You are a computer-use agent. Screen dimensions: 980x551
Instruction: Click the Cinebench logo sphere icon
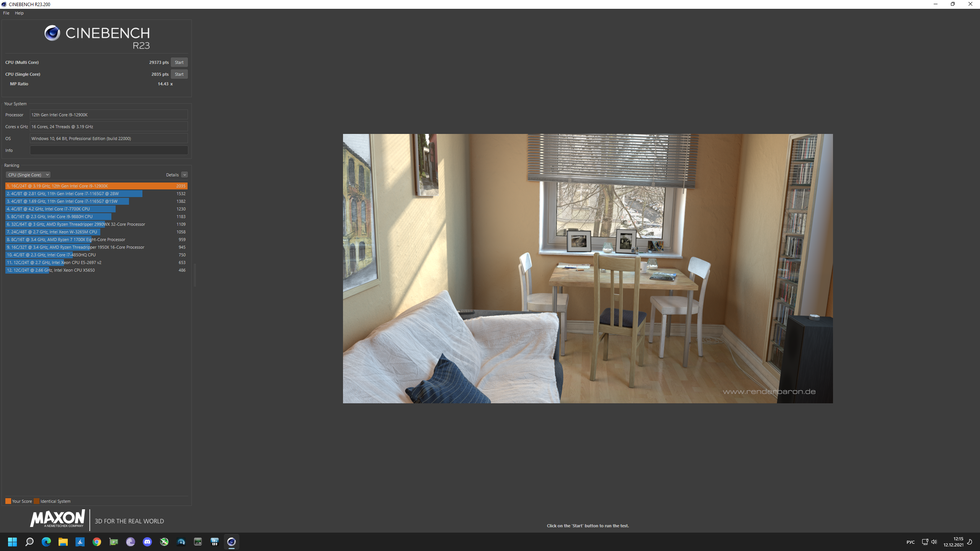coord(52,33)
